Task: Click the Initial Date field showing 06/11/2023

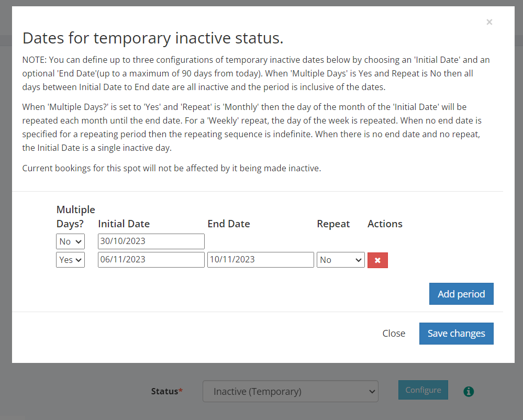Action: 151,259
